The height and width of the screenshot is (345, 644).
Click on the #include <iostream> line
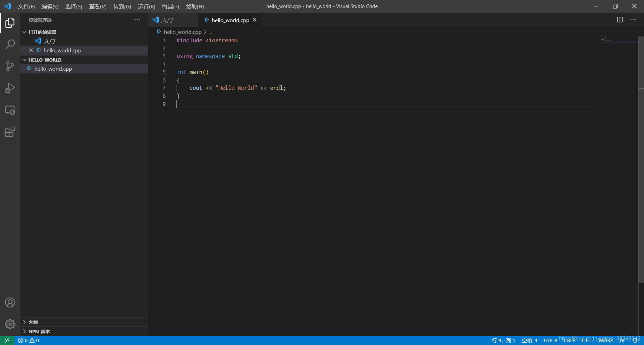[x=207, y=40]
